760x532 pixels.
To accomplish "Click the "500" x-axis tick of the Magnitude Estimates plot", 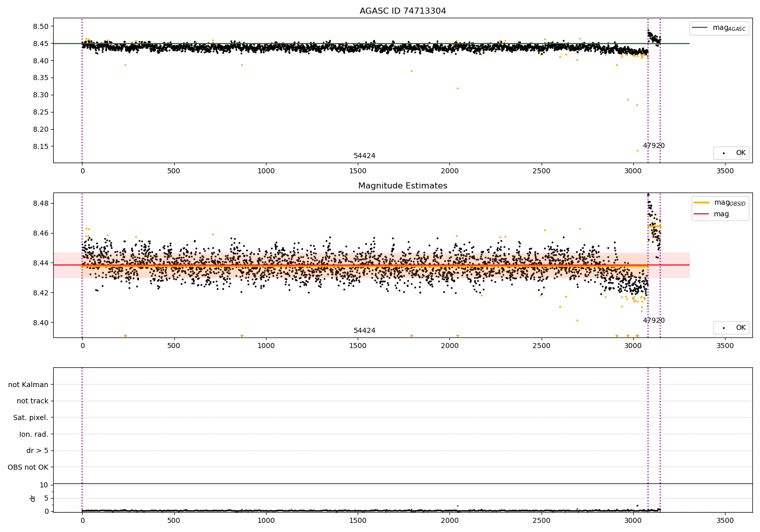I will 174,346.
